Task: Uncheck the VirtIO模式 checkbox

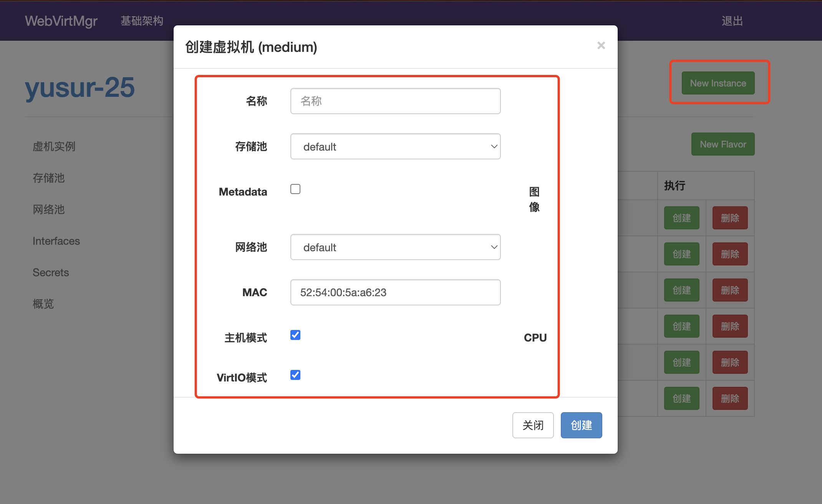Action: pos(295,375)
